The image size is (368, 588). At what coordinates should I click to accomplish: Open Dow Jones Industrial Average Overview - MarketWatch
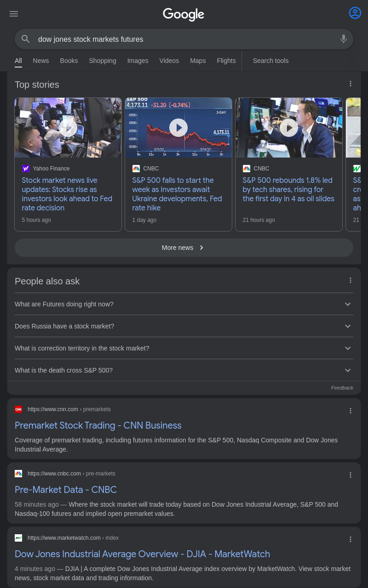[142, 554]
